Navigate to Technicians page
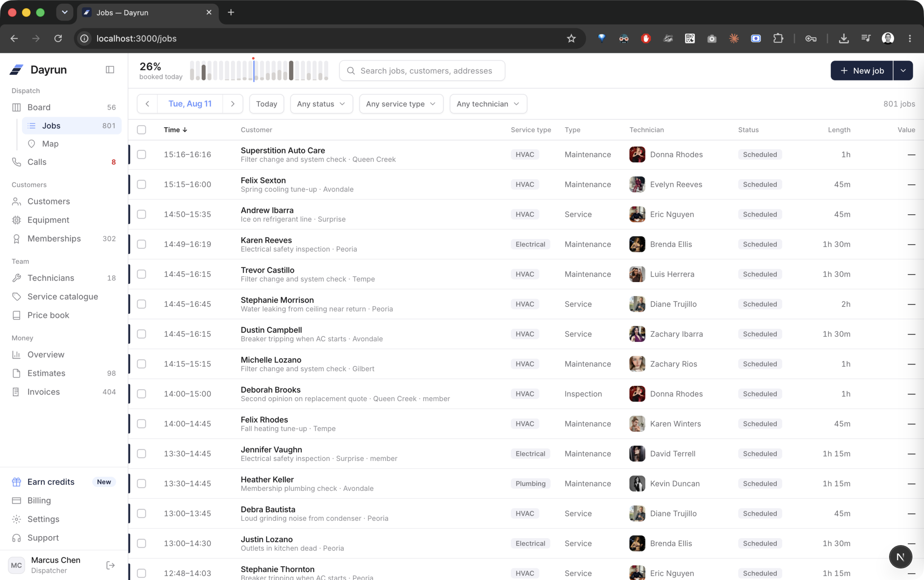 [64, 278]
